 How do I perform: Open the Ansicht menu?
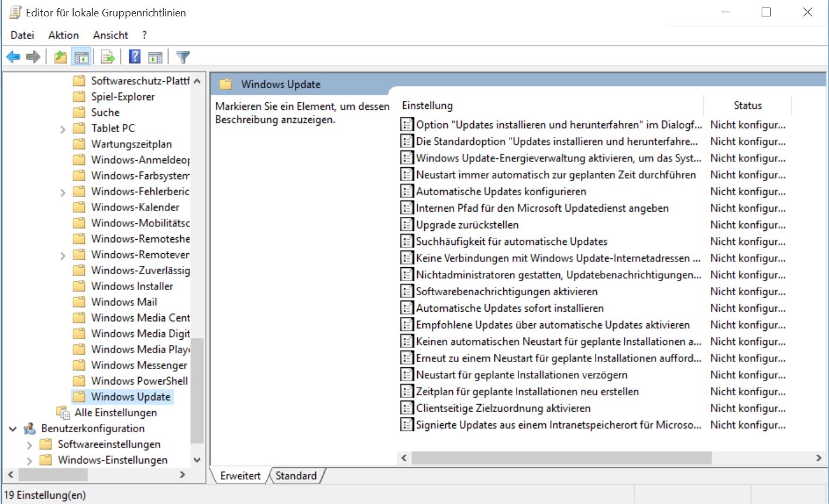[x=111, y=35]
